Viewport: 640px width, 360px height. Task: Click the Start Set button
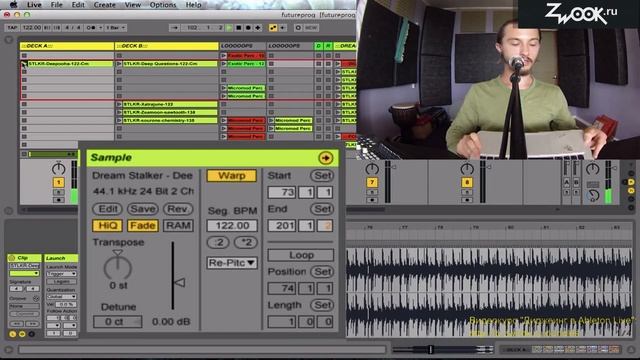pyautogui.click(x=322, y=176)
